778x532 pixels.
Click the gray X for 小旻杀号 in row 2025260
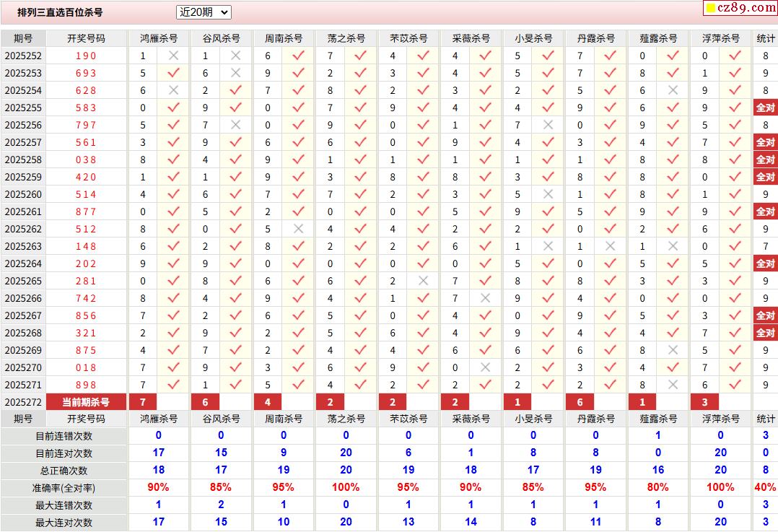point(548,194)
